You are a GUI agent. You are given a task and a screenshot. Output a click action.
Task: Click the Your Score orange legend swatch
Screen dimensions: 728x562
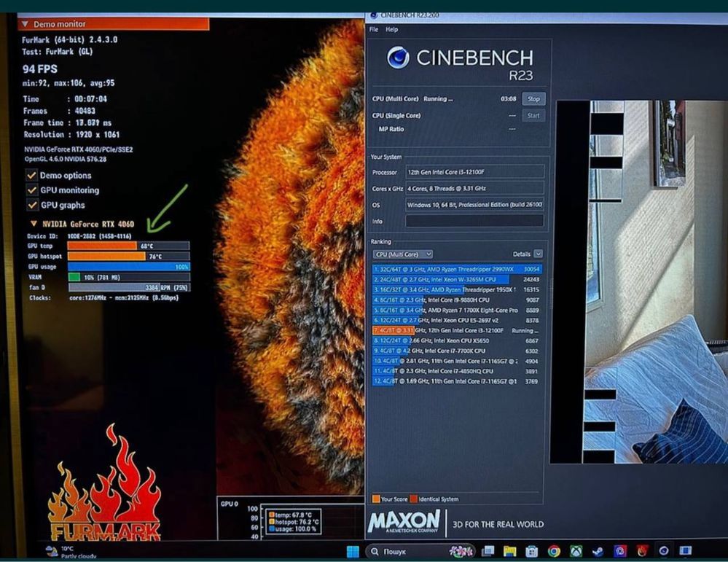tap(376, 499)
